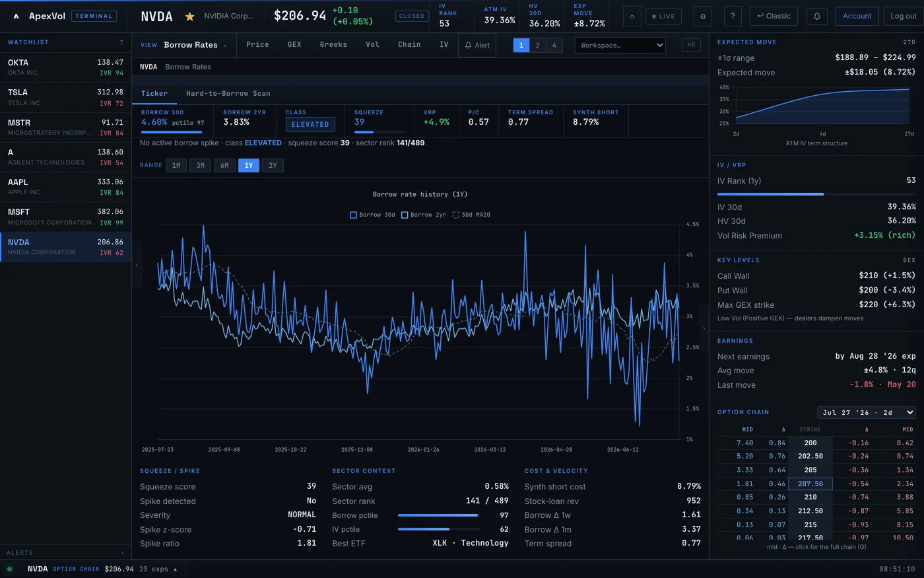Toggle LIVE data mode
924x578 pixels.
tap(663, 16)
